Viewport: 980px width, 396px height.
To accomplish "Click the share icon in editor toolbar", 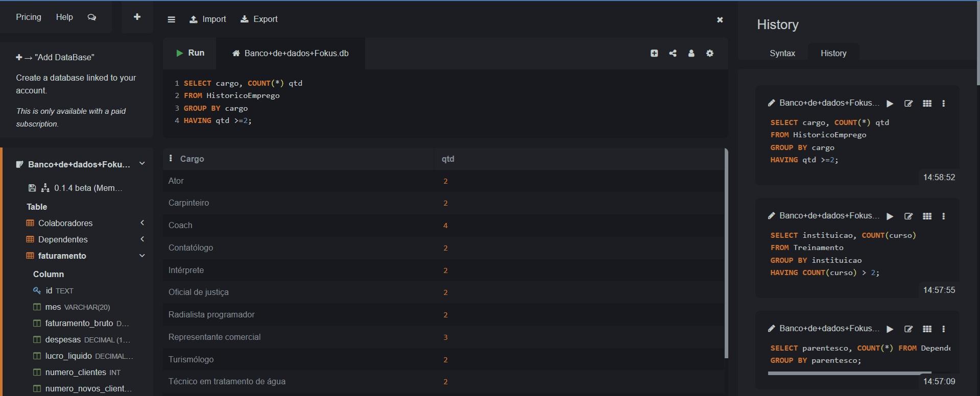I will [x=673, y=53].
